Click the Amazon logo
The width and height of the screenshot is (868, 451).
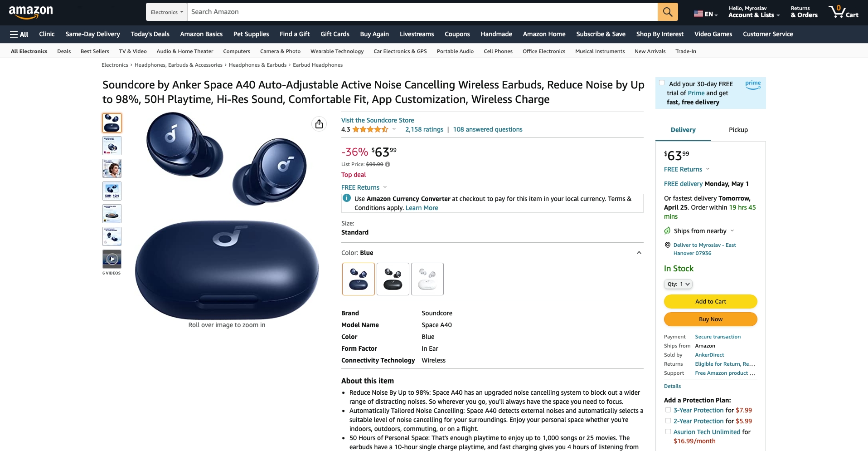coord(31,12)
